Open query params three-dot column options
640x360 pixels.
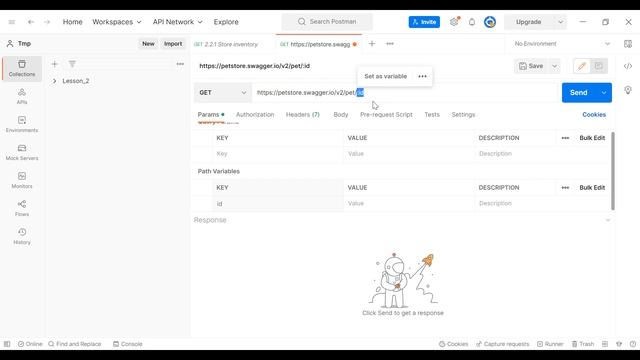tap(565, 138)
